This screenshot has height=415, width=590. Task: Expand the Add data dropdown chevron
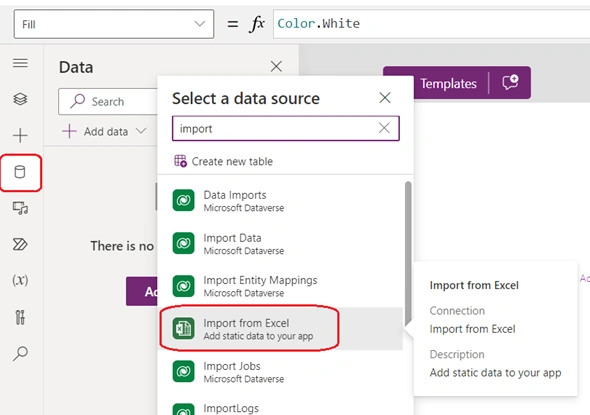click(141, 131)
